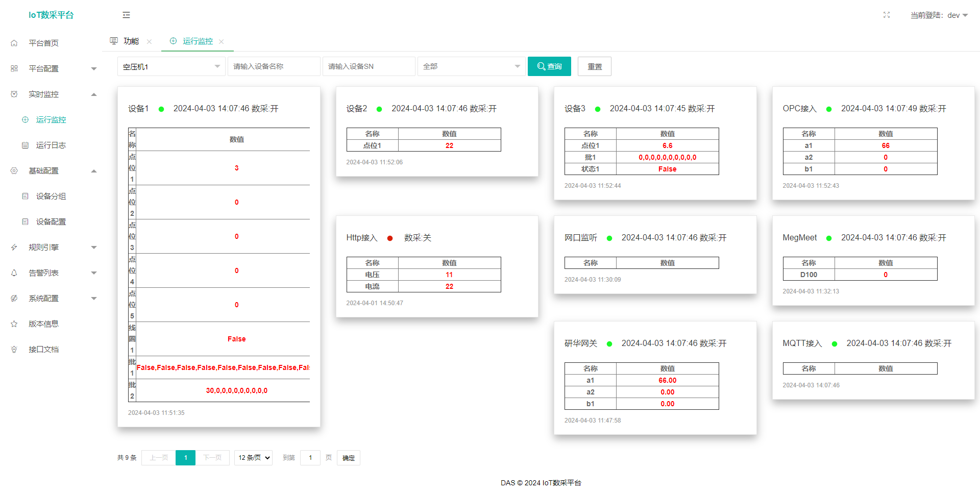Viewport: 980px width, 494px height.
Task: Collapse 基础配置 menu arrow
Action: [x=94, y=171]
